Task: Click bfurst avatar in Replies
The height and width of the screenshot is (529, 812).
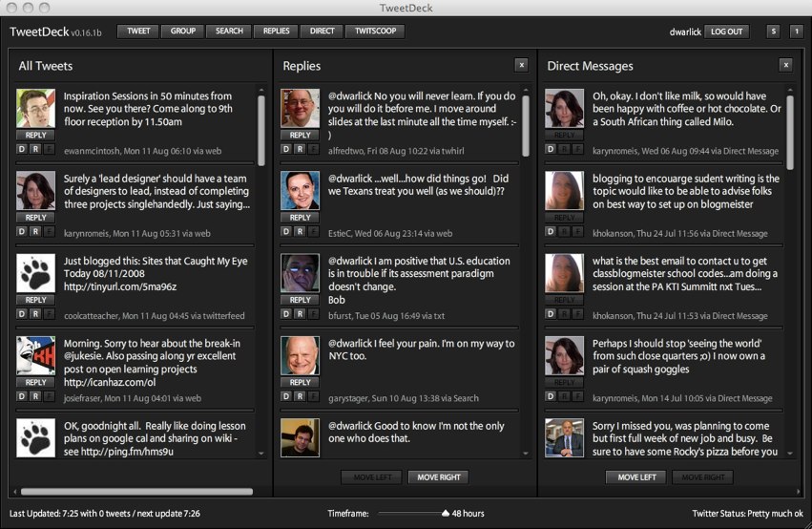Action: point(300,273)
